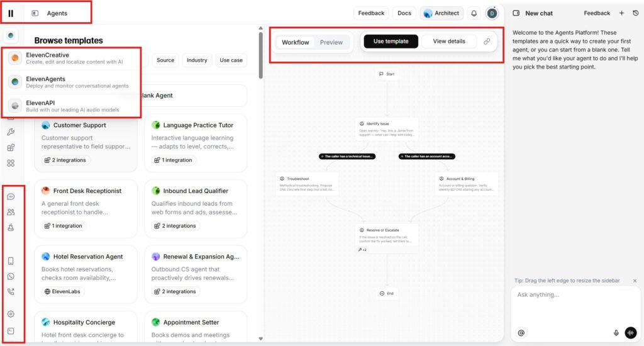Dismiss the resize sidebar tip
Screen dimensions: 644x346
coord(635,281)
